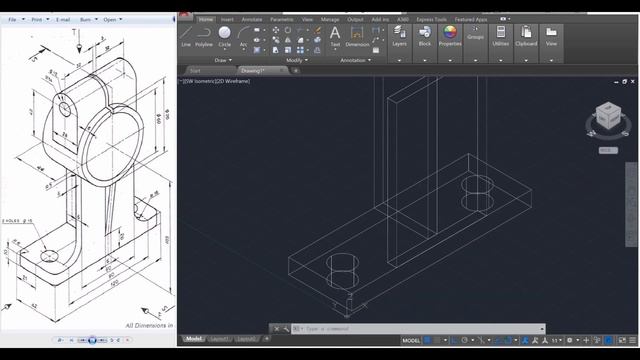
Task: Click the Offset tool icon
Action: click(x=318, y=50)
